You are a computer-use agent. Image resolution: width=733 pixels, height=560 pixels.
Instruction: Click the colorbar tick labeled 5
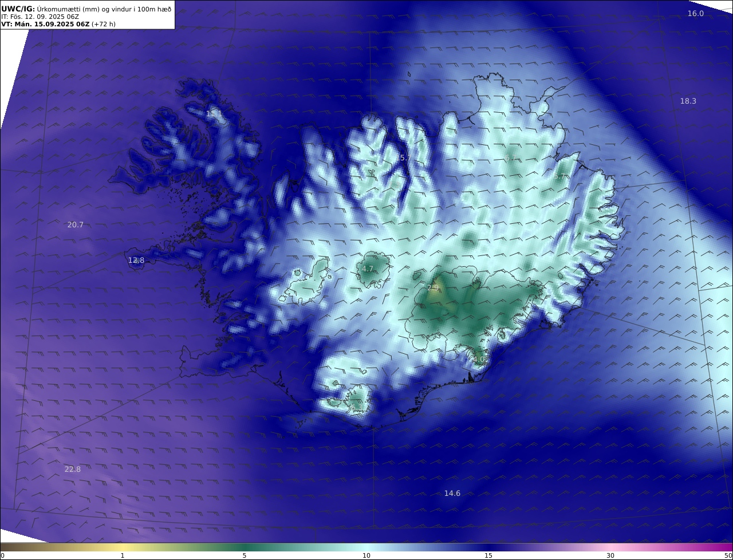pyautogui.click(x=245, y=555)
